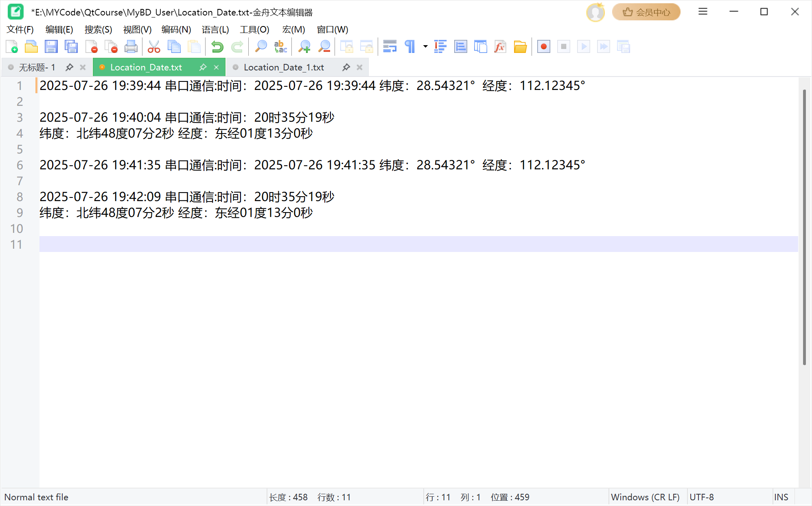Expand the dropdown arrow beside pilcrow icon

(x=425, y=46)
